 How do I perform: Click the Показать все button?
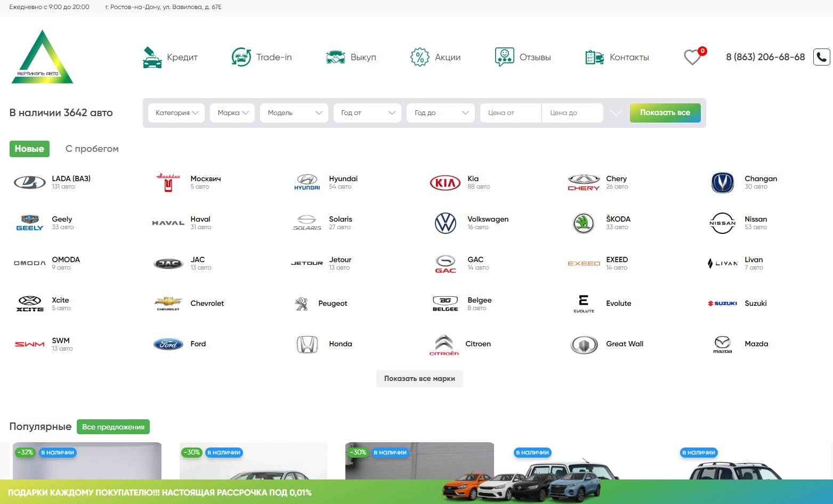[x=665, y=113]
